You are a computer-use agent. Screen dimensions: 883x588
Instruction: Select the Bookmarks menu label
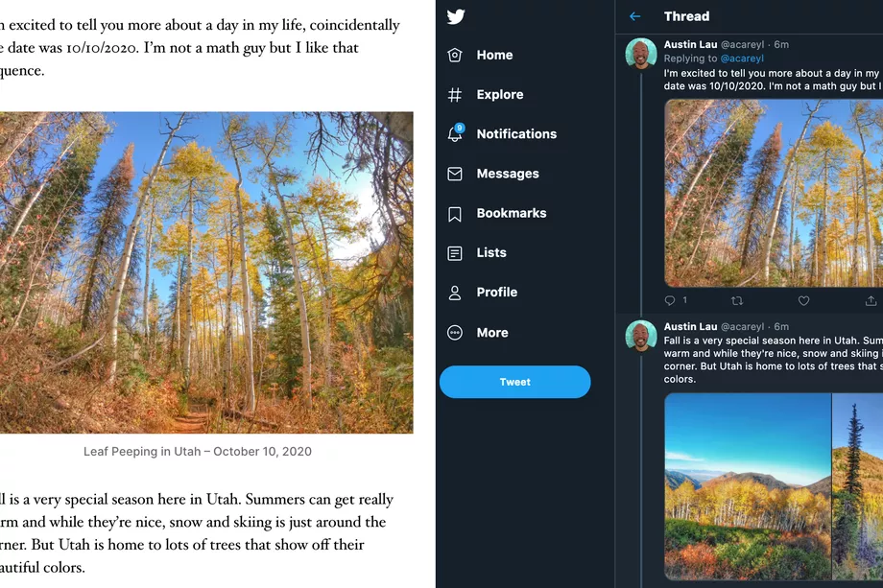[x=512, y=213]
